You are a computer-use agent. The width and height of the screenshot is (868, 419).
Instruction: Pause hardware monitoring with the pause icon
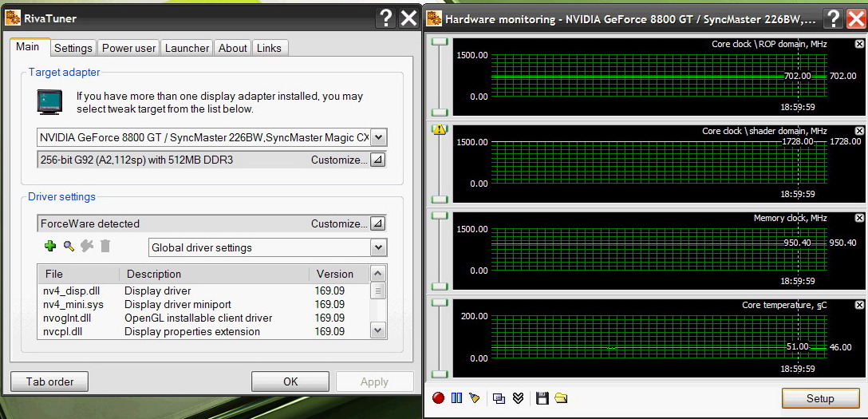[x=456, y=398]
